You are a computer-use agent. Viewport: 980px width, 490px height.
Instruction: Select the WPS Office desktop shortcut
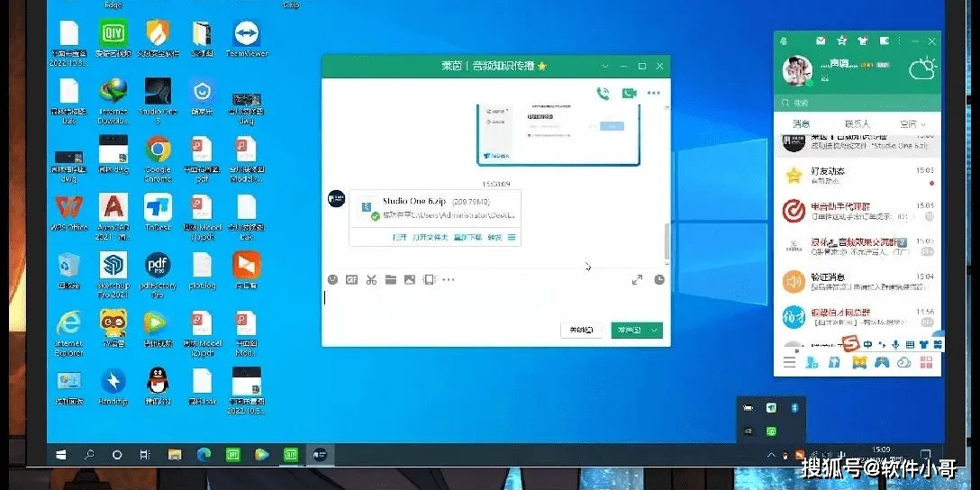point(68,213)
